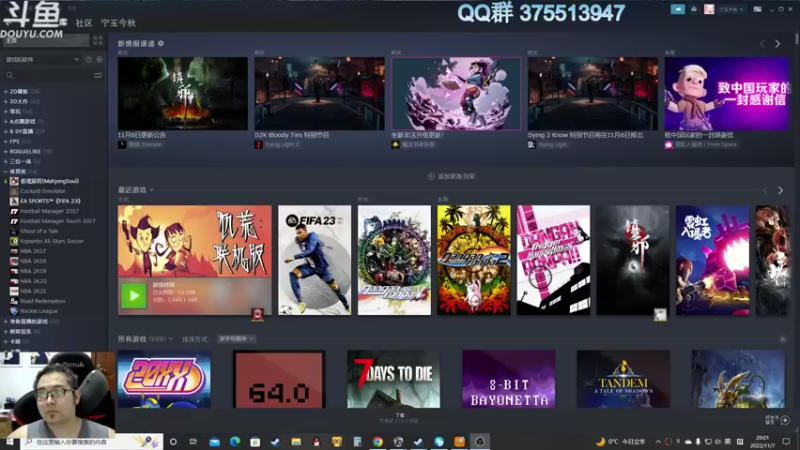Image resolution: width=800 pixels, height=450 pixels.
Task: Open the 游戏和软件 dropdown
Action: pyautogui.click(x=42, y=60)
